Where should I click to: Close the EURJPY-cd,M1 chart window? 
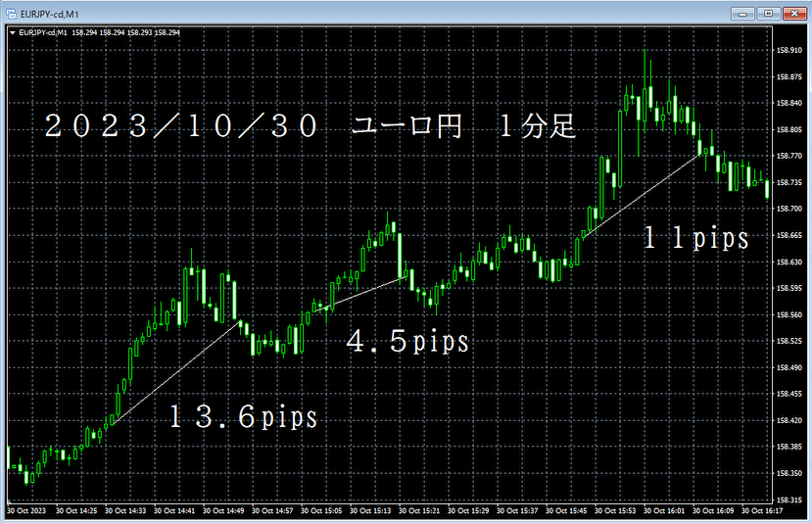794,14
